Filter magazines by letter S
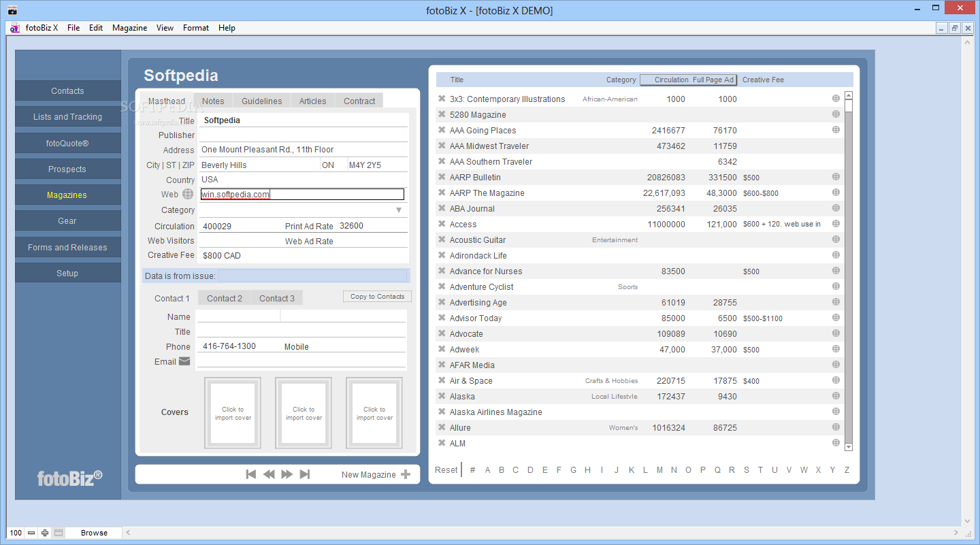 pyautogui.click(x=746, y=469)
